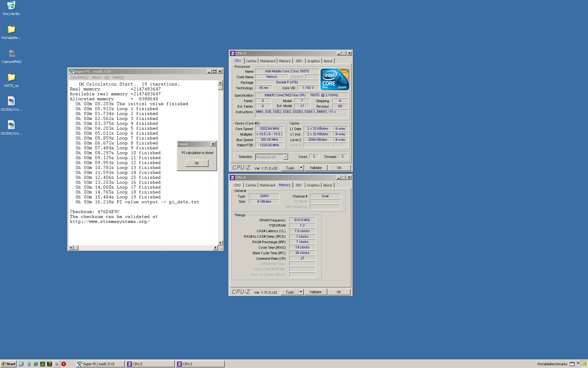The width and height of the screenshot is (588, 368).
Task: Click the DRAM Frequency value 610.0 MHz
Action: [x=302, y=220]
